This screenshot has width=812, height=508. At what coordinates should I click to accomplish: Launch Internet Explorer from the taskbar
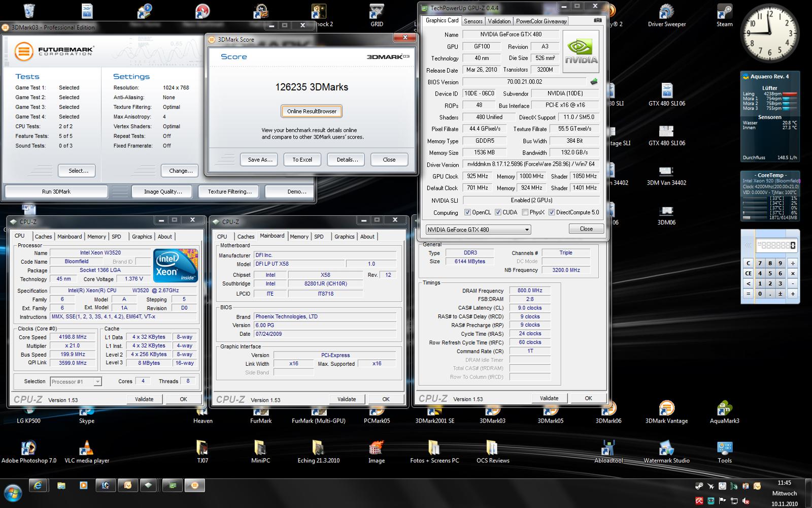coord(38,486)
